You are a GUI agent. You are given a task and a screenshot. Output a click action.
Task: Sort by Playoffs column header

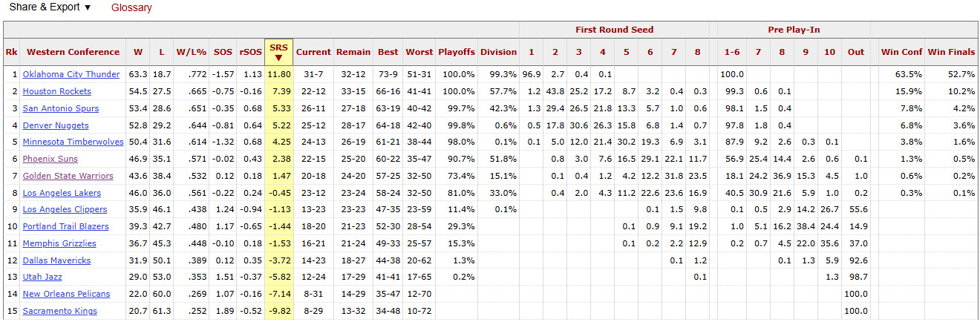coord(456,52)
